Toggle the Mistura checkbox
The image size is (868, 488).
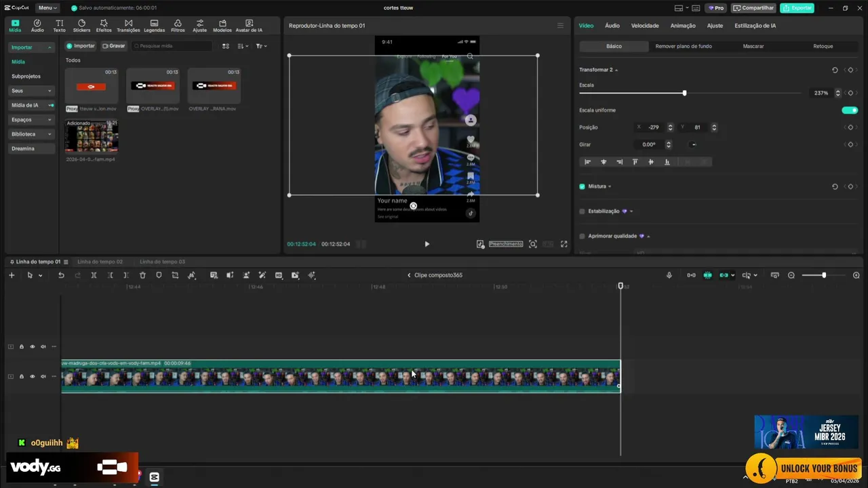click(582, 186)
